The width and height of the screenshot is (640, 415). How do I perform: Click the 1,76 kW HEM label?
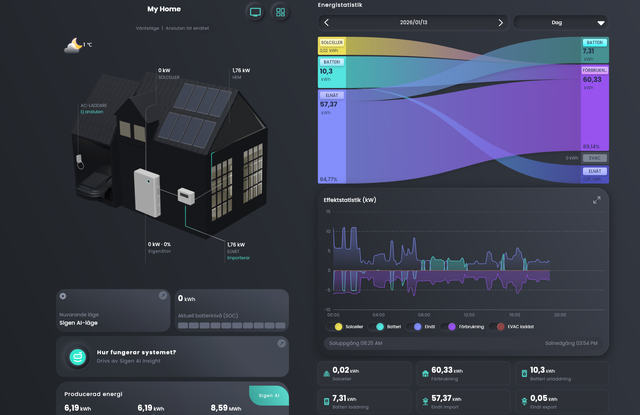(241, 73)
